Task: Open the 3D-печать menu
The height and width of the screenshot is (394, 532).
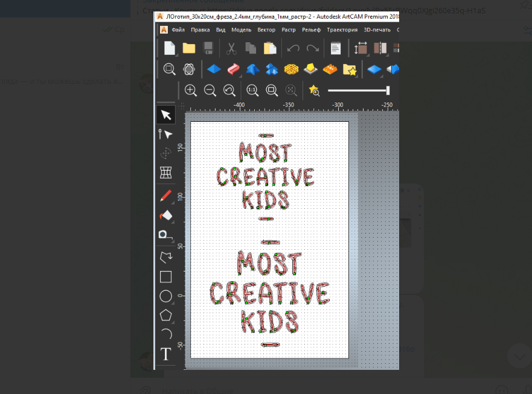Action: 377,30
